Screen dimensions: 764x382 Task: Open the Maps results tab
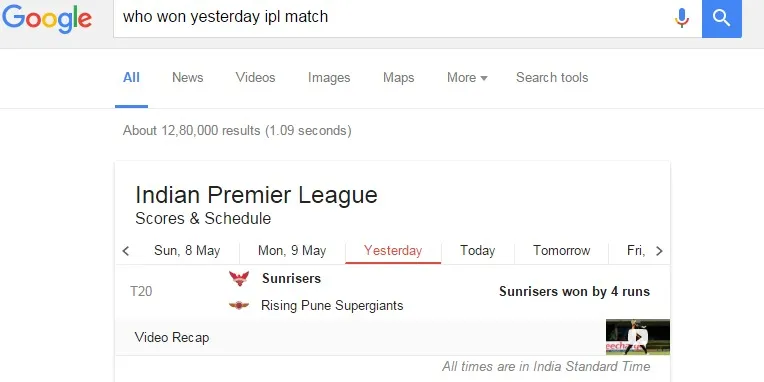tap(399, 77)
